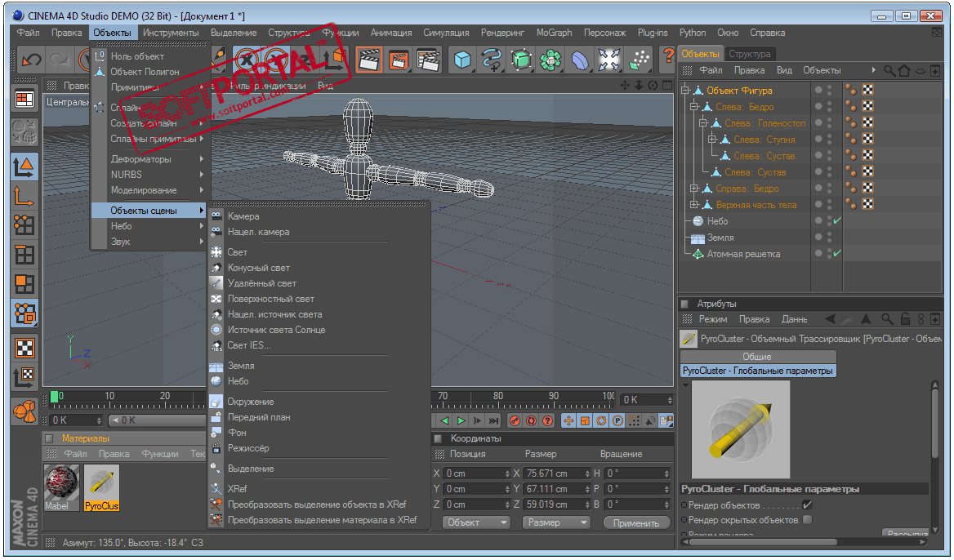
Task: Click the orange question mark help icon
Action: pos(669,56)
